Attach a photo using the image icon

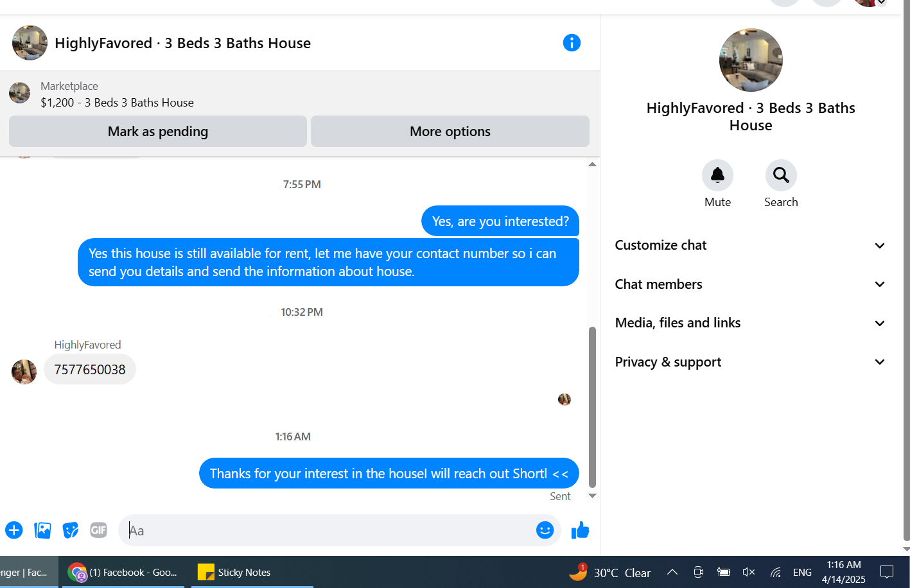[x=42, y=530]
